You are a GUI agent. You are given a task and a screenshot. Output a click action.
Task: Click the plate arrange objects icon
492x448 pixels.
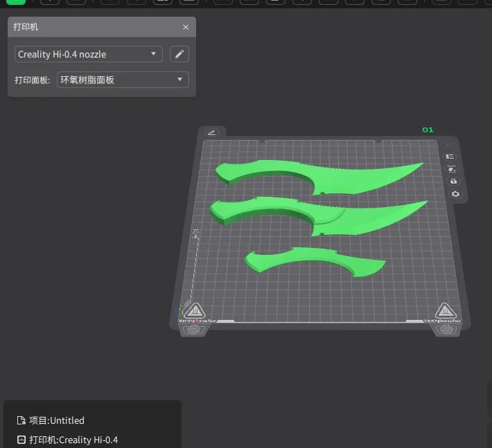[450, 156]
